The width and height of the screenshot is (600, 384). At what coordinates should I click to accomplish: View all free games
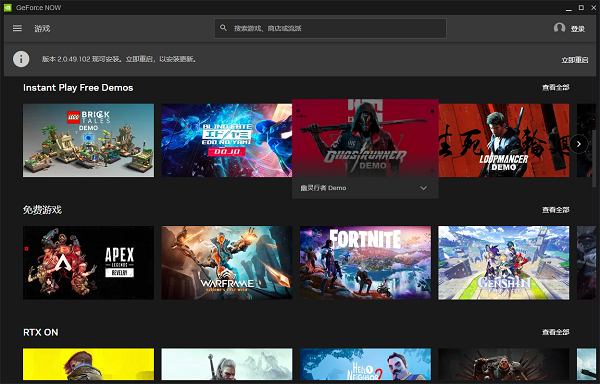pos(556,210)
